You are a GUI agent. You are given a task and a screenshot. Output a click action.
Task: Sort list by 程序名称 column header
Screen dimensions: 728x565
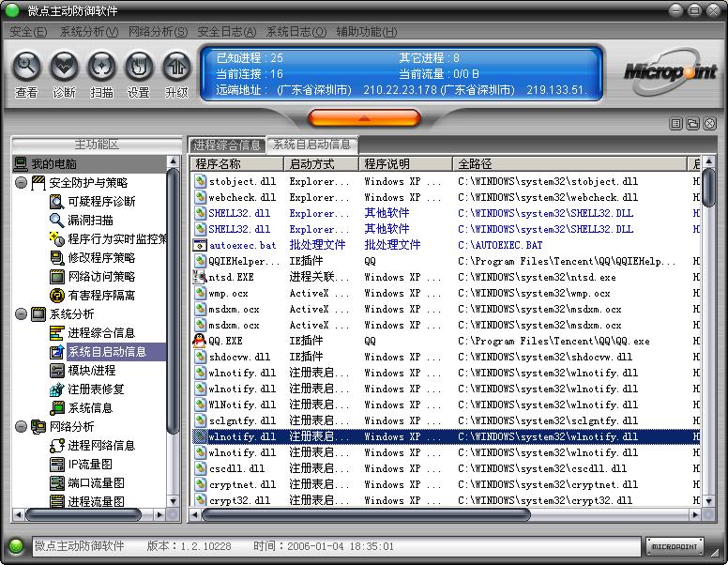pos(236,164)
